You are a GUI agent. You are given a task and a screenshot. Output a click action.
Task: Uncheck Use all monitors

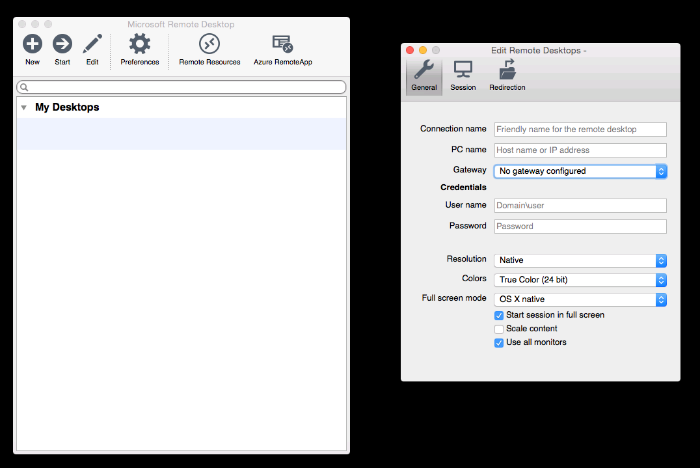pos(499,343)
